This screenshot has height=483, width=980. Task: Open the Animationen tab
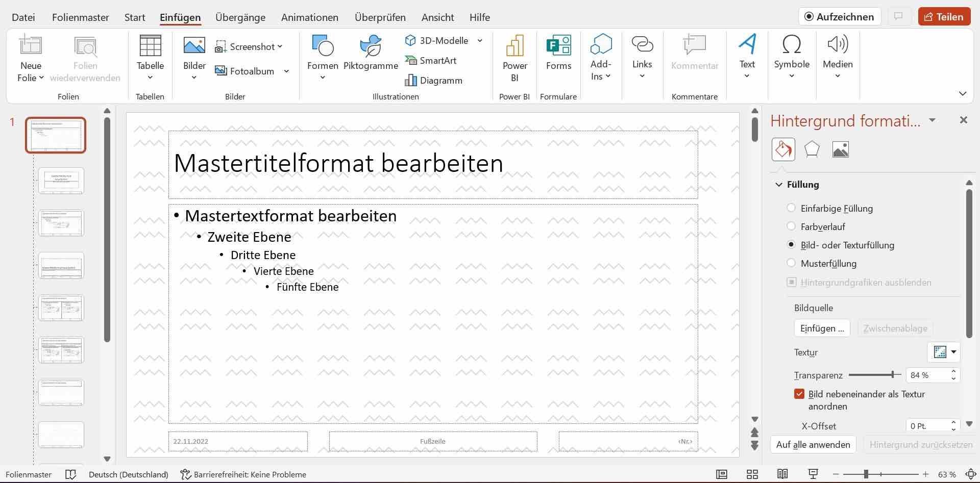point(309,17)
